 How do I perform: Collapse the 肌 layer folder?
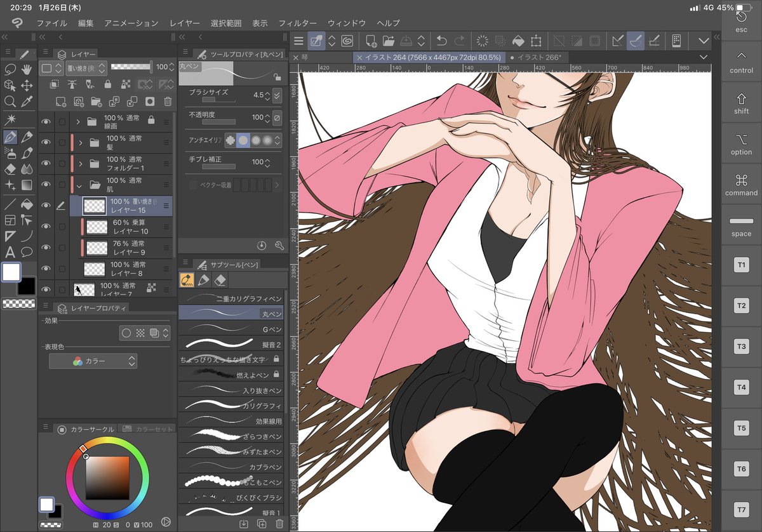pyautogui.click(x=81, y=185)
